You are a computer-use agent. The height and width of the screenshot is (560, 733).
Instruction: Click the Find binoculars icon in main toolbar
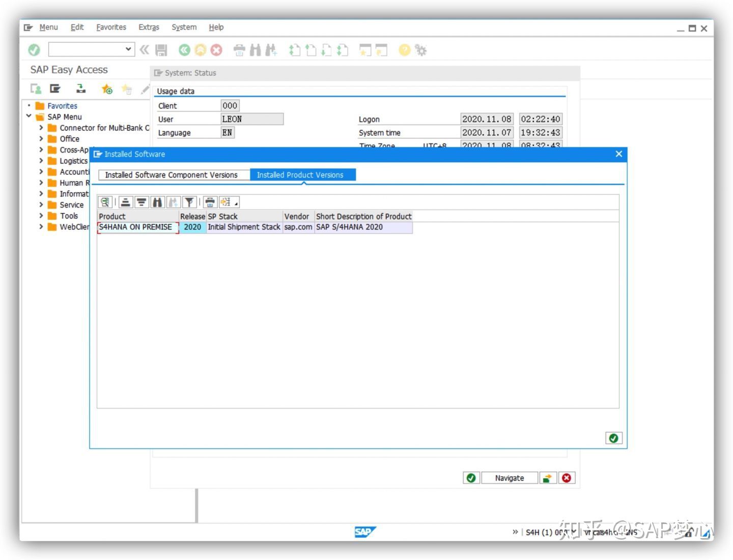[x=256, y=50]
